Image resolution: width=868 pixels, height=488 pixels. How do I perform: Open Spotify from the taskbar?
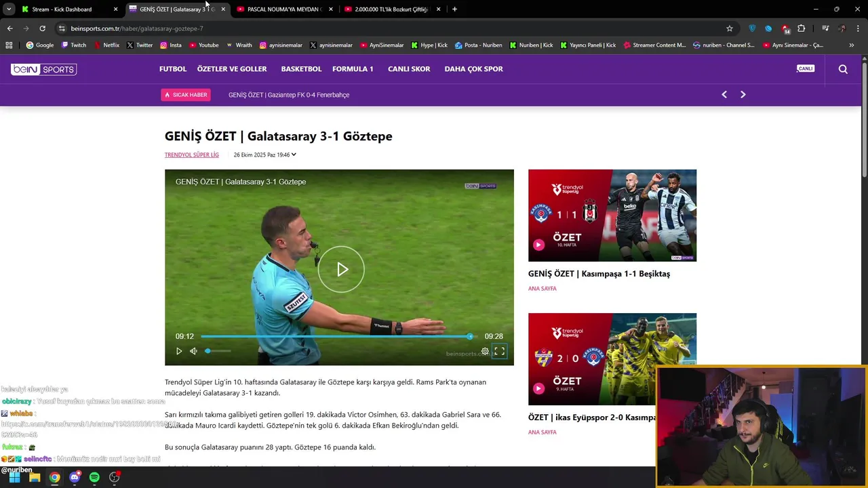[94, 477]
